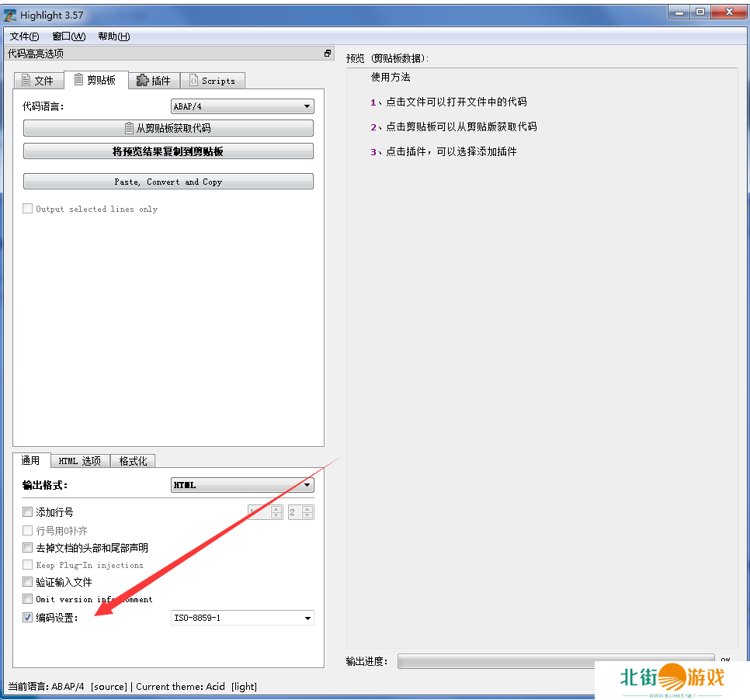
Task: Switch to the HTML 选项 tab
Action: pos(80,461)
